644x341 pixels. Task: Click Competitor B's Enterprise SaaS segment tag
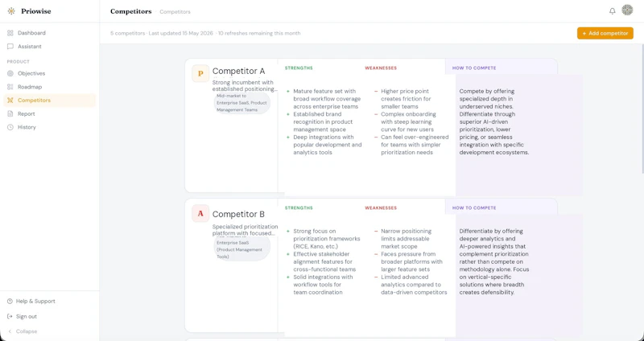pyautogui.click(x=242, y=249)
